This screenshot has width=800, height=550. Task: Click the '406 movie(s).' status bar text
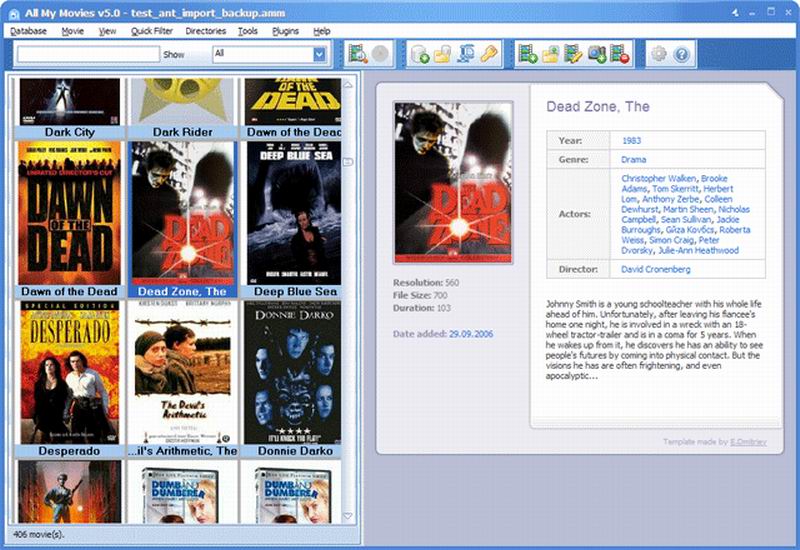tap(39, 534)
